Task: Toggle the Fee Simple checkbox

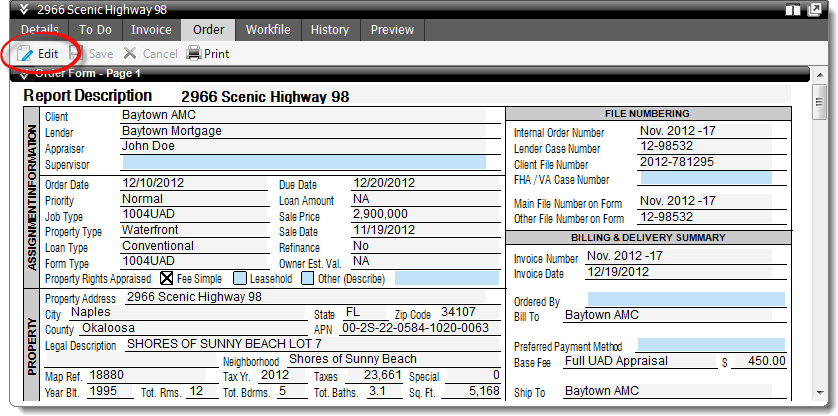Action: (167, 278)
